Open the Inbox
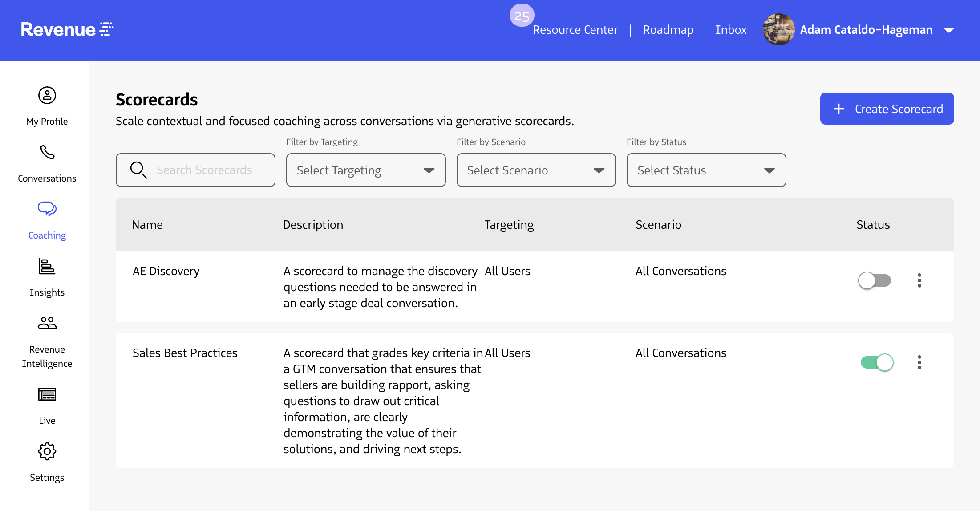This screenshot has width=980, height=511. coord(731,30)
